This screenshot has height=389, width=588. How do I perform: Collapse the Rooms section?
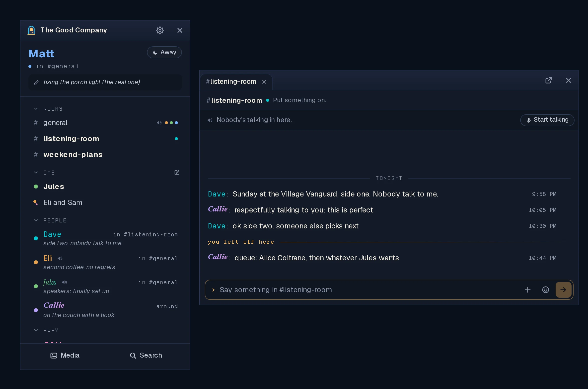coord(36,109)
